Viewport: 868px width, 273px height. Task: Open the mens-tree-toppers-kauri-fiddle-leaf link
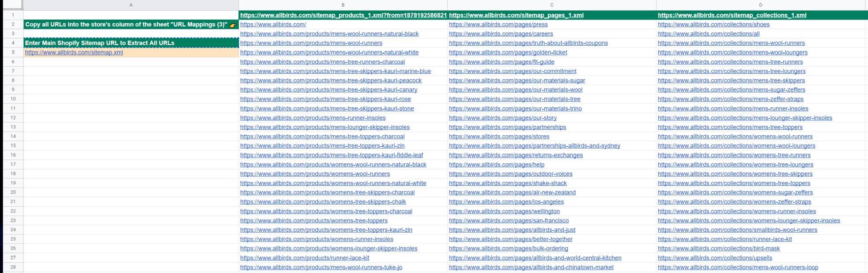pyautogui.click(x=331, y=155)
